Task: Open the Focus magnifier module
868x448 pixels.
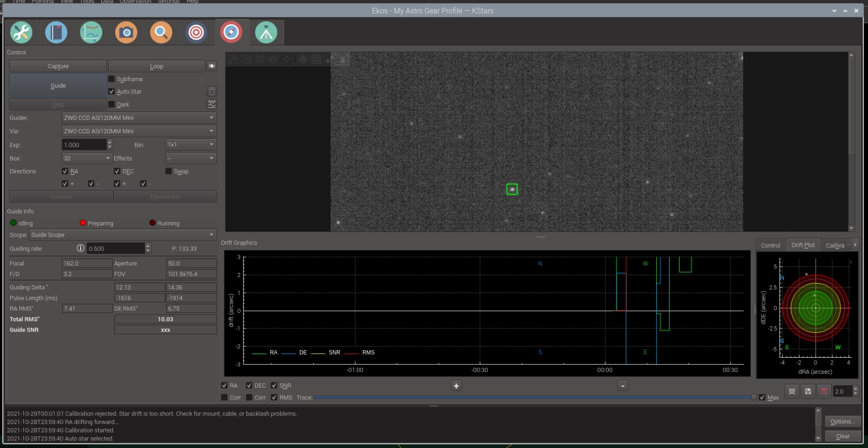Action: tap(161, 33)
